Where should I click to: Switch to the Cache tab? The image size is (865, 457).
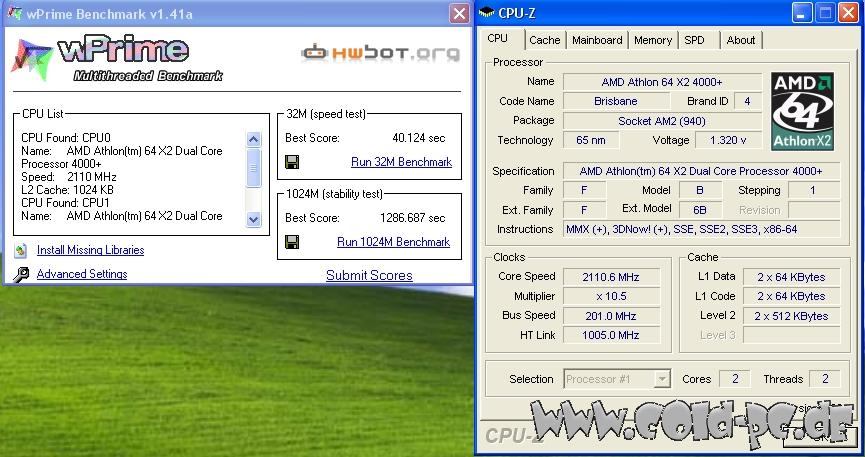tap(544, 40)
